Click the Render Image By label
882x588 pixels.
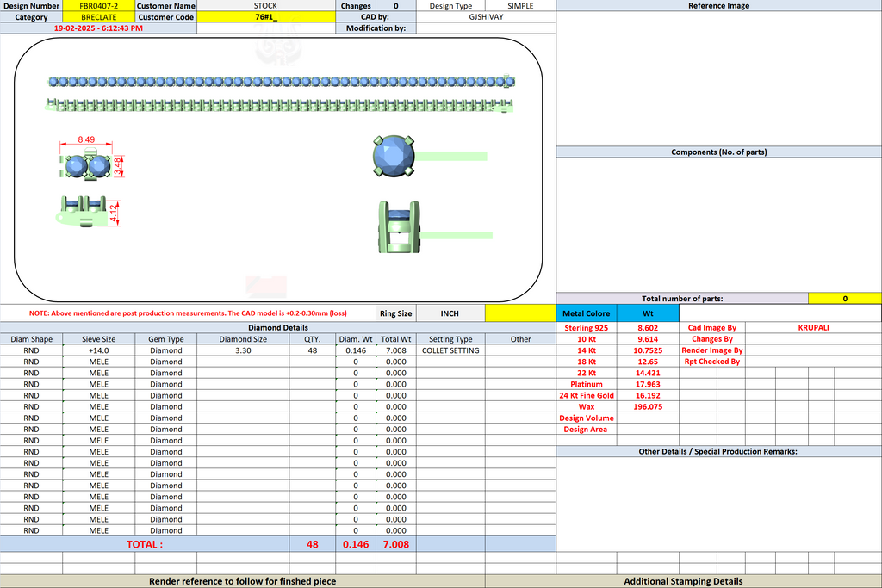pyautogui.click(x=712, y=350)
